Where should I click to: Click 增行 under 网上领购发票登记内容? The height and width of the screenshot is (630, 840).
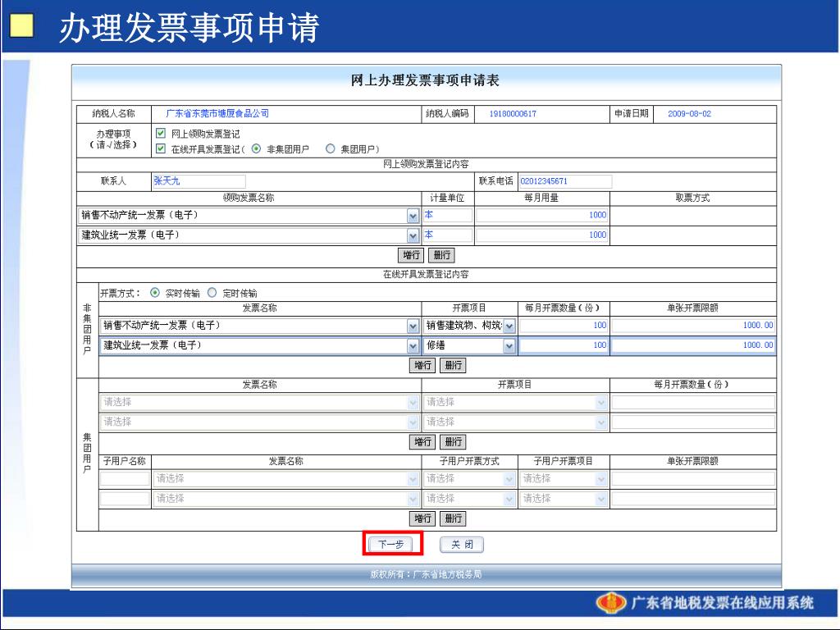coord(412,255)
